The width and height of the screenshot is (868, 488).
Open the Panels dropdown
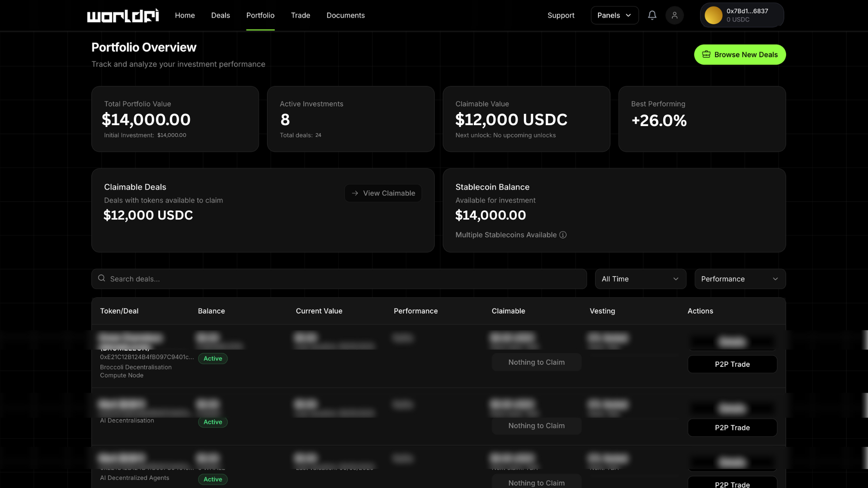pyautogui.click(x=614, y=15)
